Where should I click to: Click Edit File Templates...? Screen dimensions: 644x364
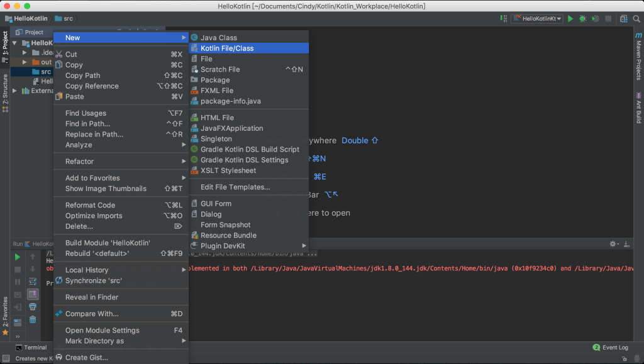pos(248,187)
